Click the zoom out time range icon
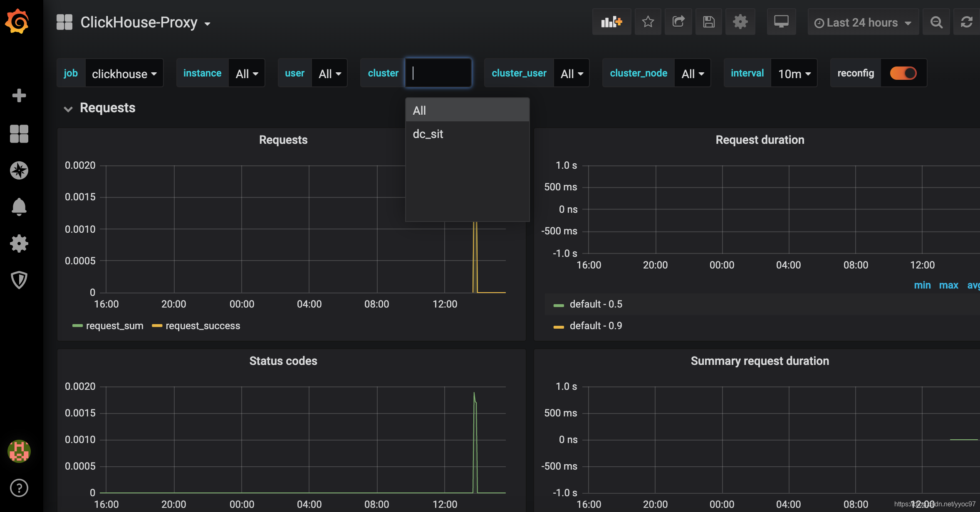 [936, 22]
